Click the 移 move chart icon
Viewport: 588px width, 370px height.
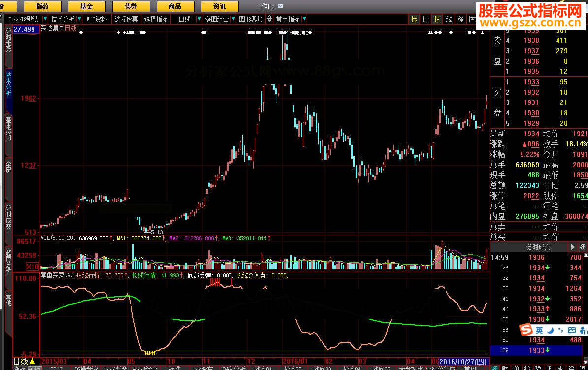pos(461,19)
